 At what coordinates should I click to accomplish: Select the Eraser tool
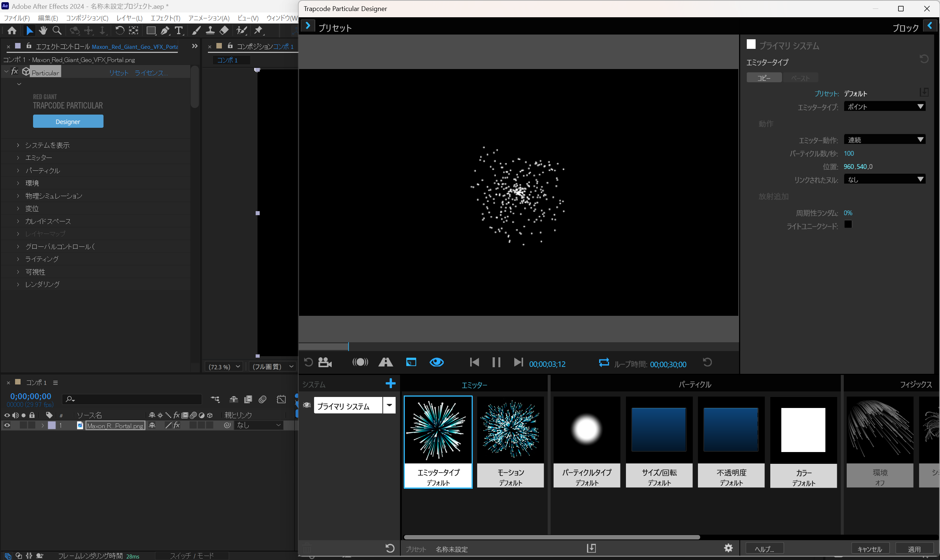(x=224, y=30)
